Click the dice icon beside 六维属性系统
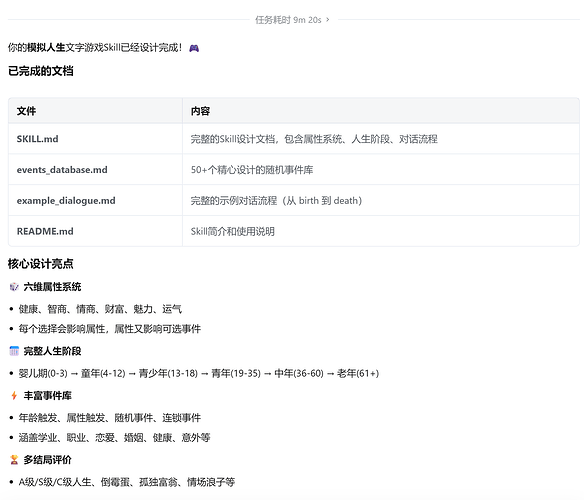 point(14,287)
